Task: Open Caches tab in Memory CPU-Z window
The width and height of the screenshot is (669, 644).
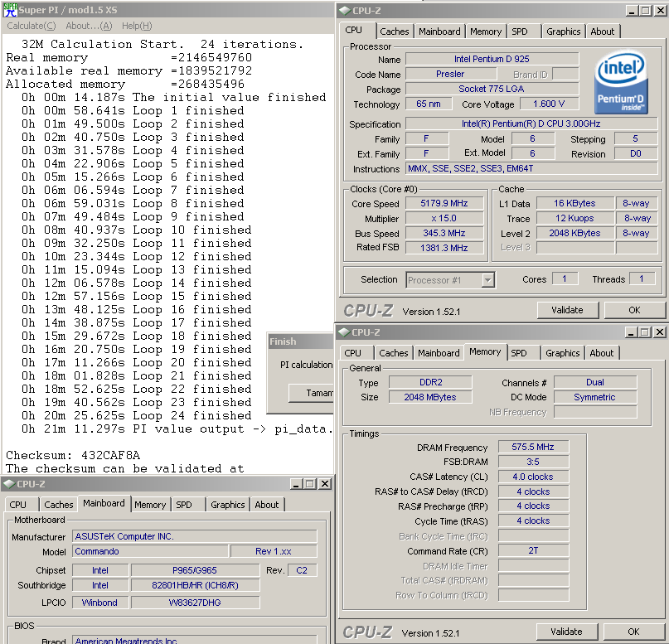Action: (x=394, y=353)
